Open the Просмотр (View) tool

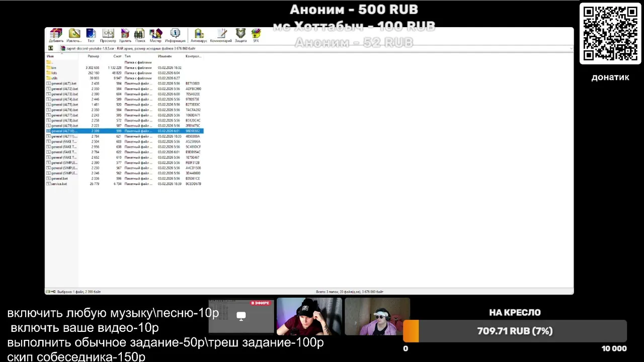point(108,34)
